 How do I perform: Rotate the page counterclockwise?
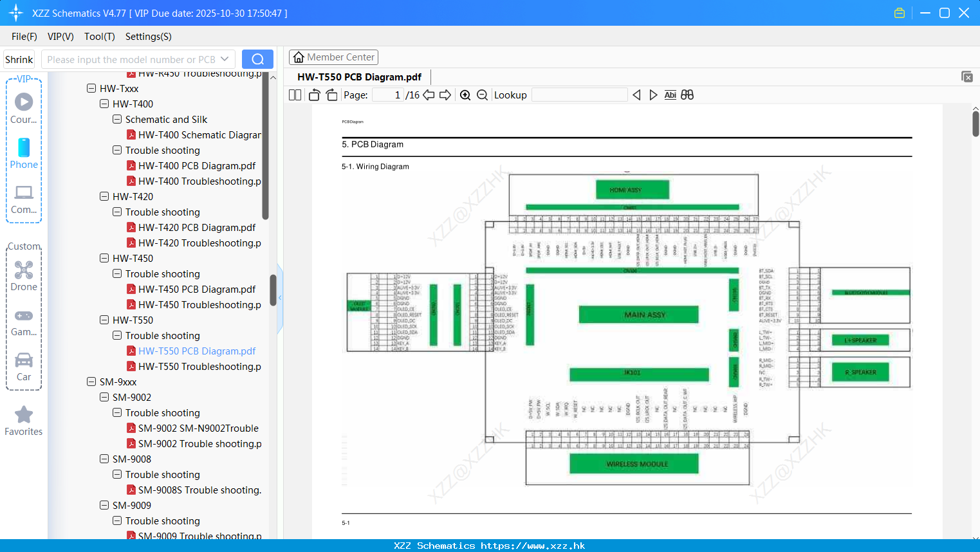tap(315, 95)
